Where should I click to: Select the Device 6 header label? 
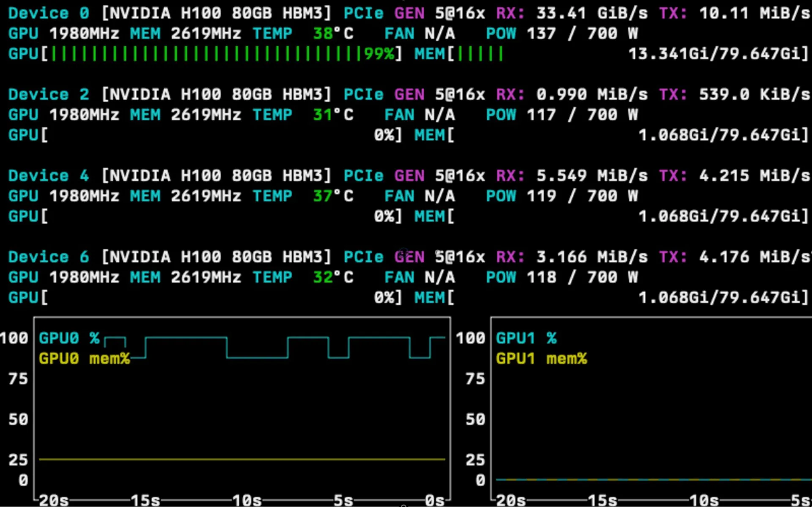49,257
